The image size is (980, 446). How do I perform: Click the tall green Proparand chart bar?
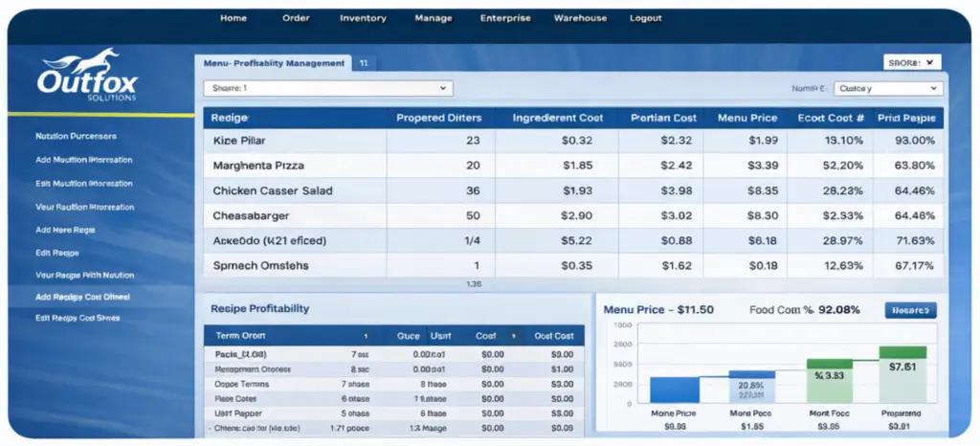point(902,374)
